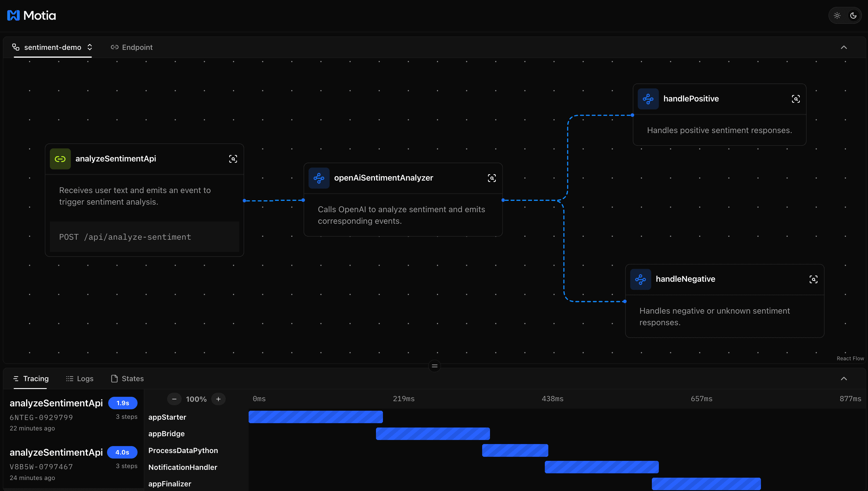Open inspect icon on handlePositive node
868x491 pixels.
click(x=795, y=99)
